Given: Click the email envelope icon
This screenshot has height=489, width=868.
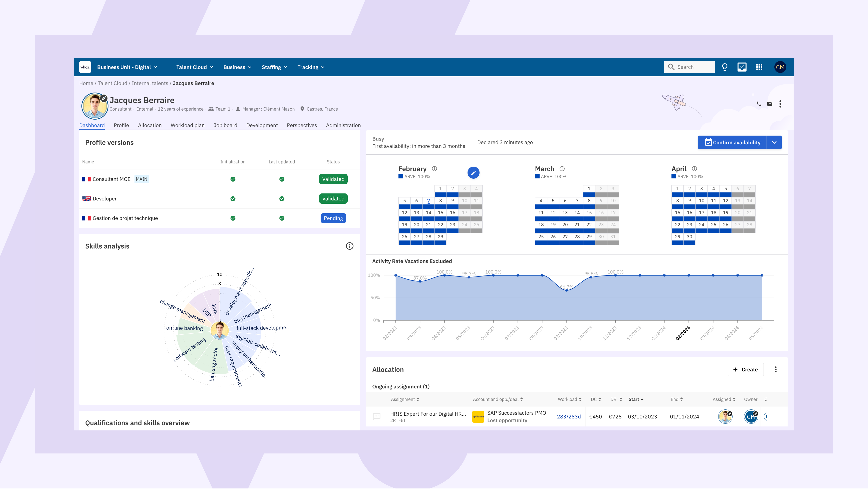Looking at the screenshot, I should 770,104.
